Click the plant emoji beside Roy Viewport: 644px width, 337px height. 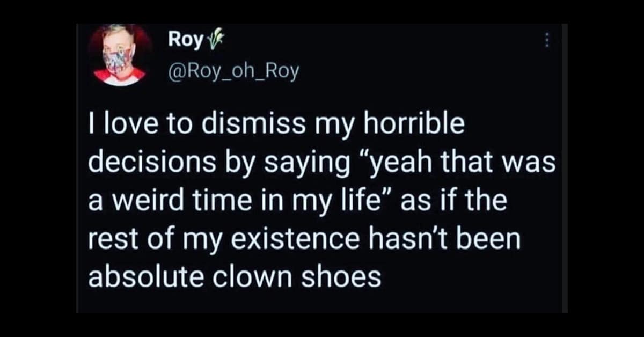point(209,40)
